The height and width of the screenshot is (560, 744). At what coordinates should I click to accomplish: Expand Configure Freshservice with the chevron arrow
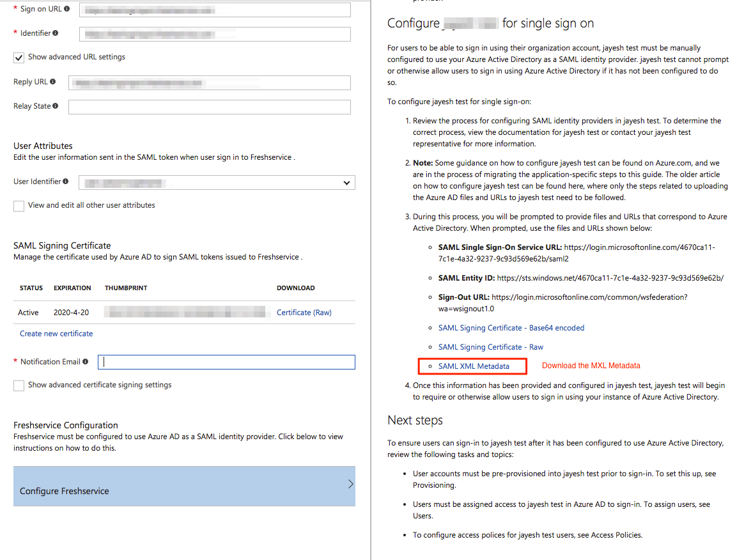coord(351,484)
